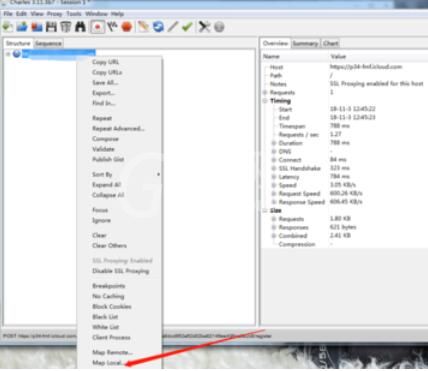Choose Collapse All in the context menu
The width and height of the screenshot is (428, 371).
(108, 195)
